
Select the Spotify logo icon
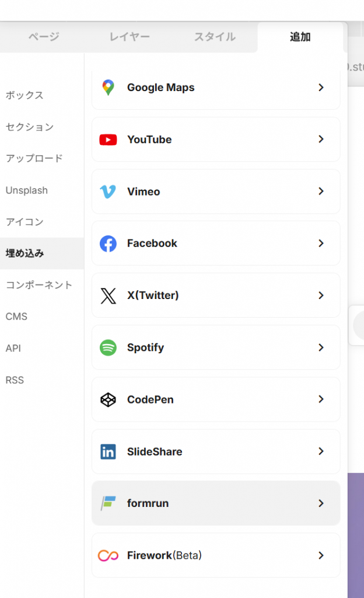109,347
